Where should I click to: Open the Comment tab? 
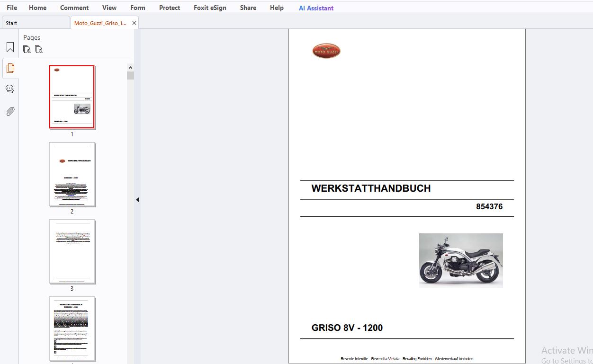[74, 8]
